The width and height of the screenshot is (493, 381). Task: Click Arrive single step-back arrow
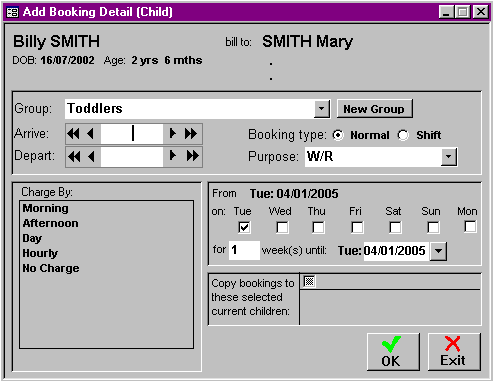coord(91,134)
